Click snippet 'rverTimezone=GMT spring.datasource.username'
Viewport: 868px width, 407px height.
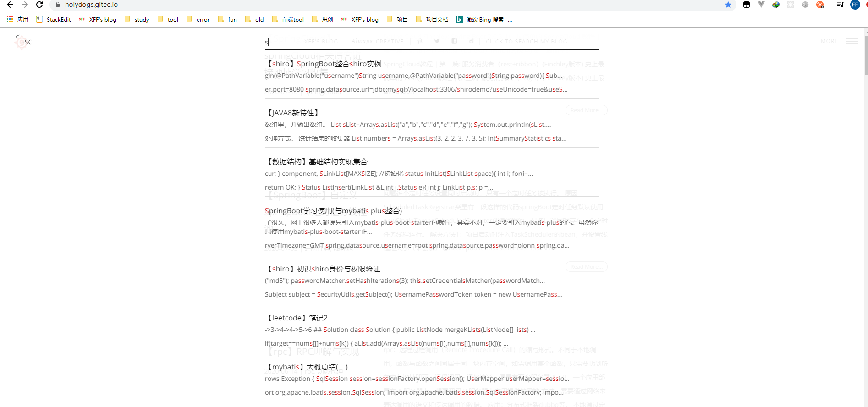417,245
